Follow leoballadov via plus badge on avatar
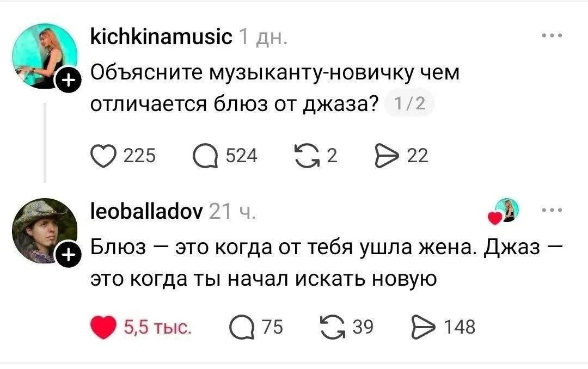Screen dimensions: 588x369 [68, 255]
